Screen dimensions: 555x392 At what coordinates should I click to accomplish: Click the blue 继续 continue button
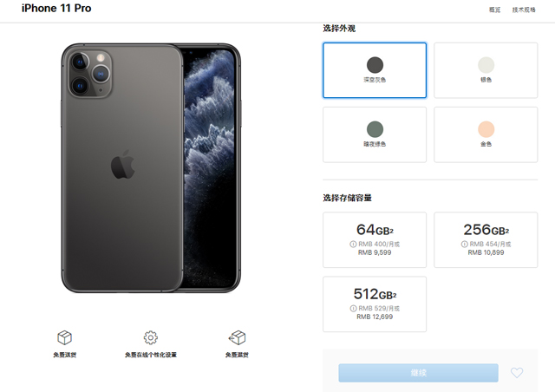tap(418, 373)
